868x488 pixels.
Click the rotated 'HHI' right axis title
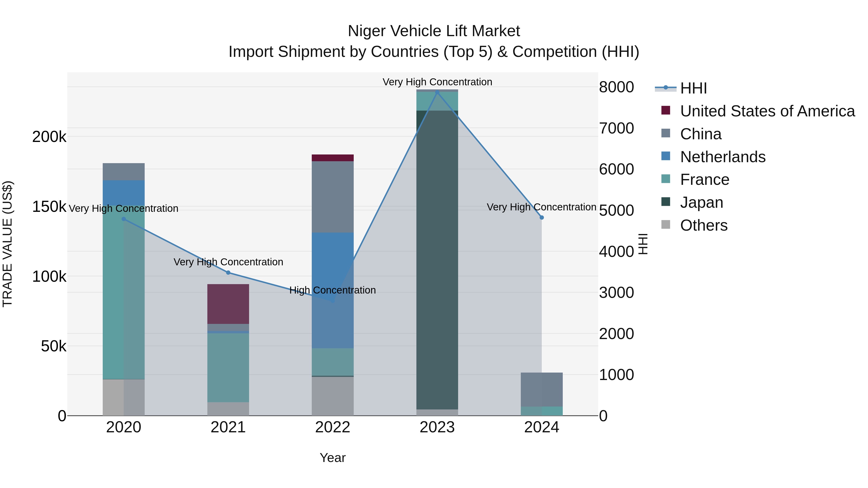click(x=643, y=244)
